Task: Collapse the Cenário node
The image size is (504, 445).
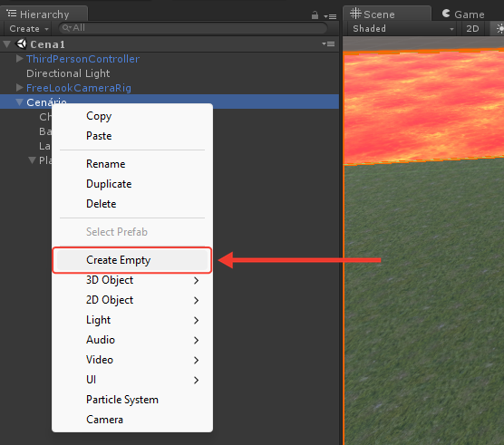Action: pyautogui.click(x=20, y=102)
